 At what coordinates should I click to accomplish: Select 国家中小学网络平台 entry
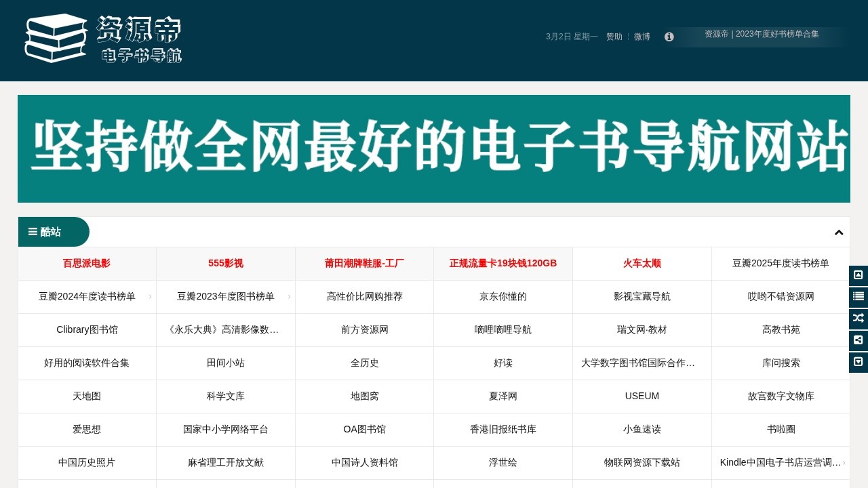226,429
